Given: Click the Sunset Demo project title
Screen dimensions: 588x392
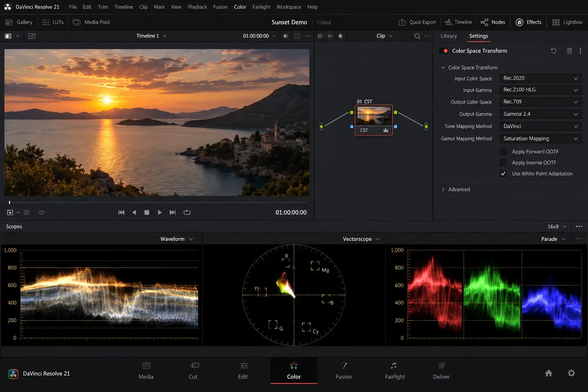Looking at the screenshot, I should [289, 22].
